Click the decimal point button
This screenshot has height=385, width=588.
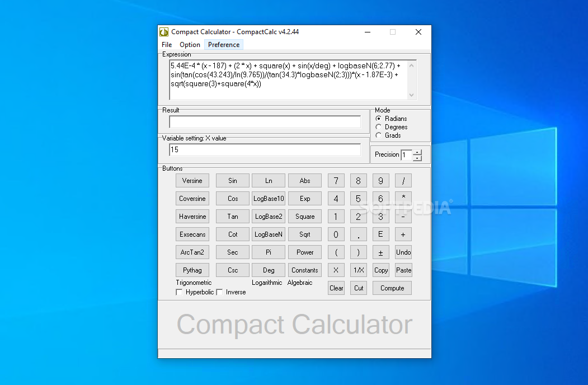(359, 234)
